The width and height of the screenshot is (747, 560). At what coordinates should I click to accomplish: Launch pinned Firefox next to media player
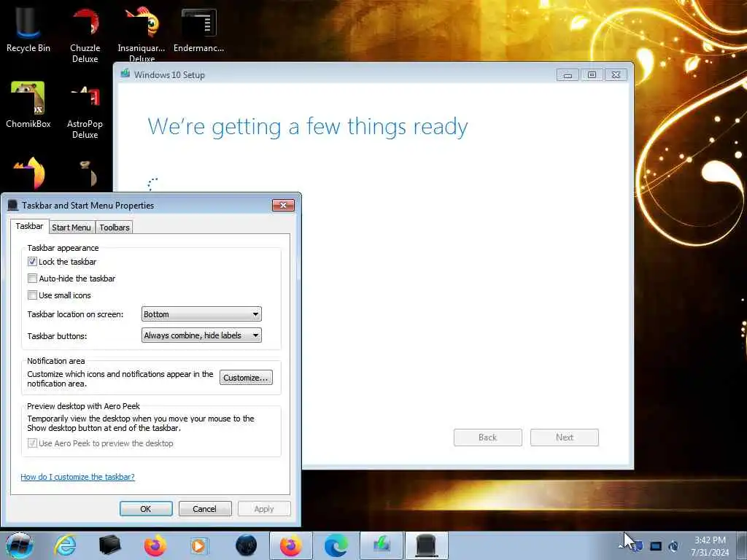coord(155,545)
